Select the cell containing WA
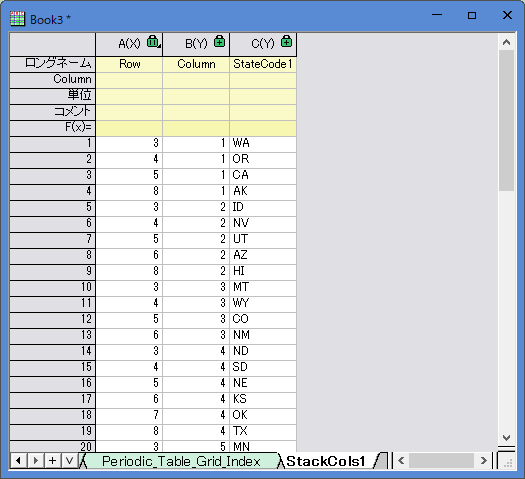The image size is (525, 479). tap(263, 144)
